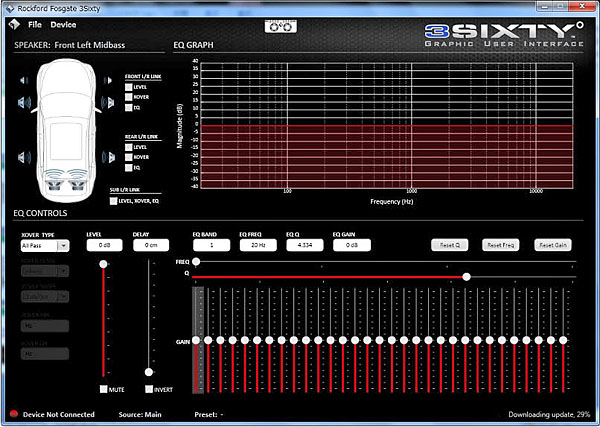600x427 pixels.
Task: Click the EQ BAND field showing 1
Action: [x=212, y=245]
